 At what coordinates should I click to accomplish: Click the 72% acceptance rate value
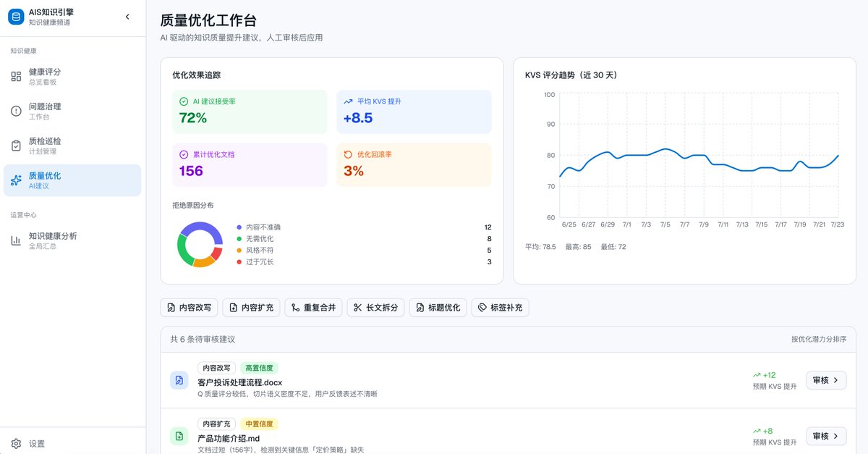[192, 118]
